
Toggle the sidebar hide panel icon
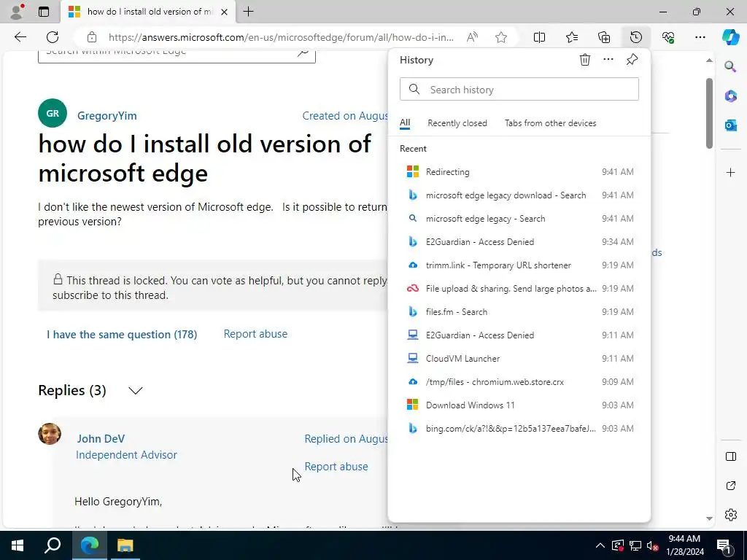coord(730,456)
